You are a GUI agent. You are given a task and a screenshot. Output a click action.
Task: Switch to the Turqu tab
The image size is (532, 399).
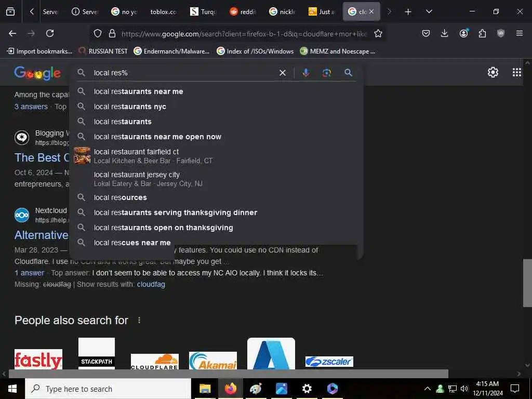(x=204, y=12)
